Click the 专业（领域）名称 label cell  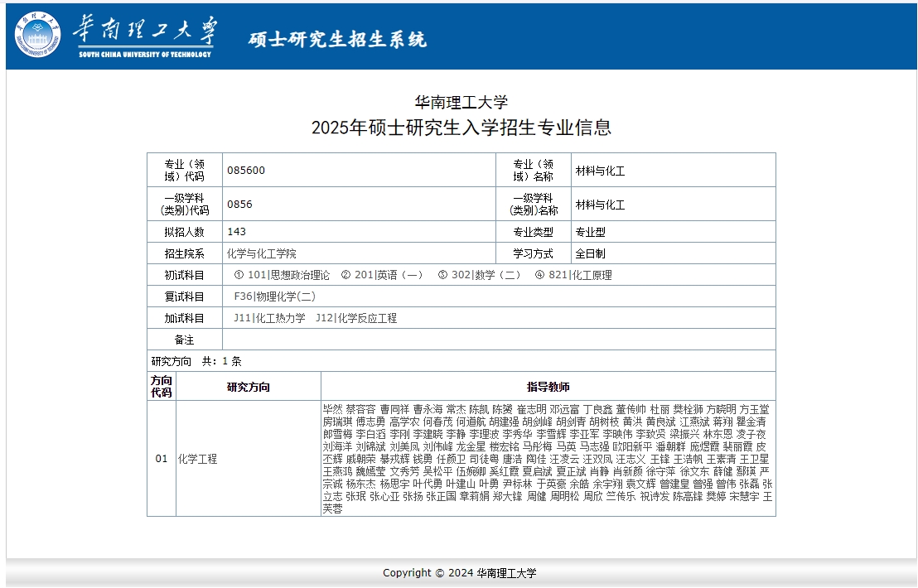pos(533,171)
